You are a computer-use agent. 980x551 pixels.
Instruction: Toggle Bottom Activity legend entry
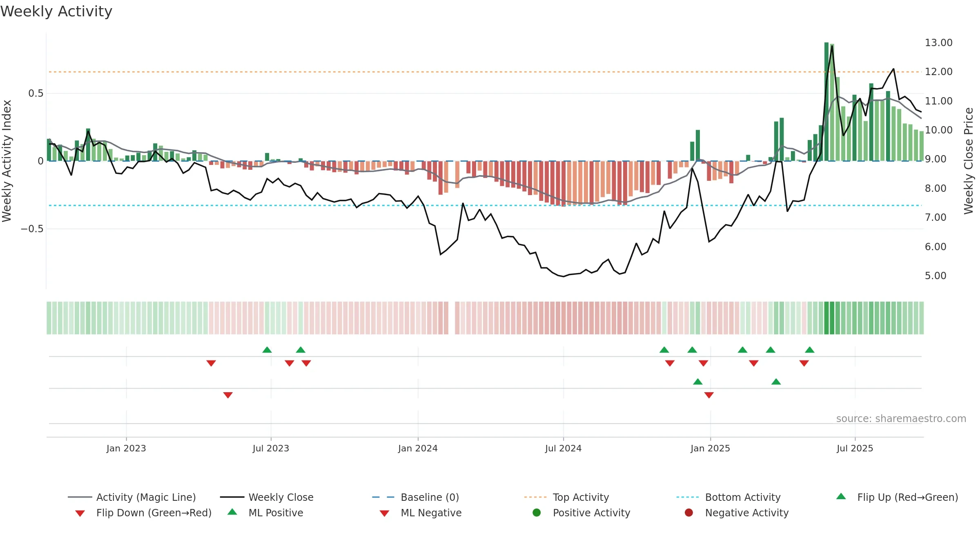tap(728, 497)
